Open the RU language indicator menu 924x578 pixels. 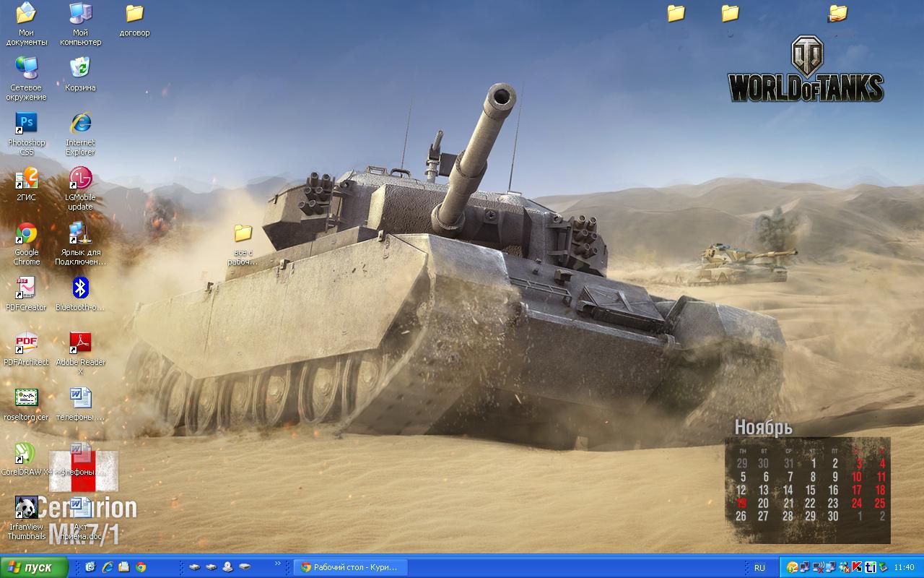click(x=759, y=568)
